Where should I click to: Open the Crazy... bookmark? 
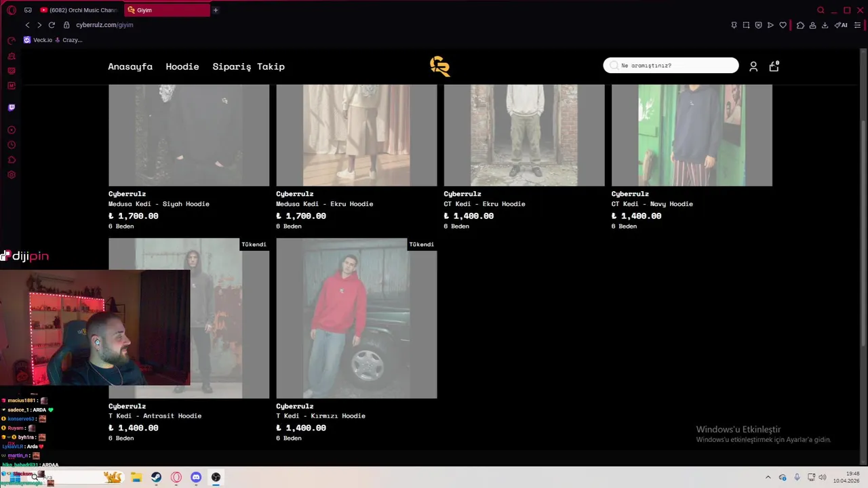click(68, 40)
